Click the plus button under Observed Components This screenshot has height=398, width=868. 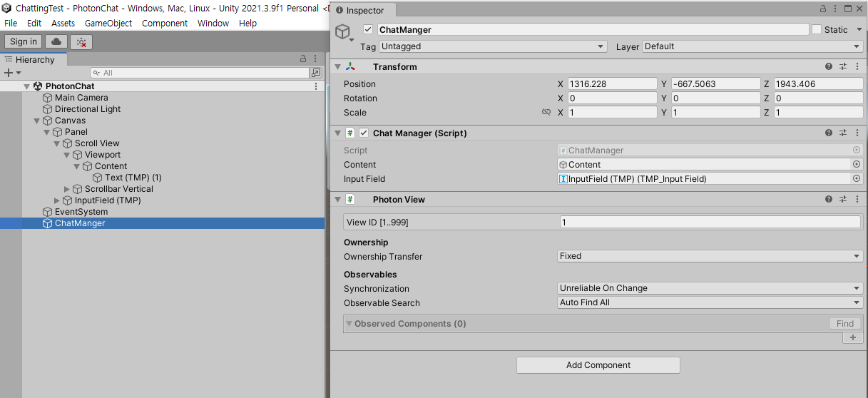[x=853, y=337]
